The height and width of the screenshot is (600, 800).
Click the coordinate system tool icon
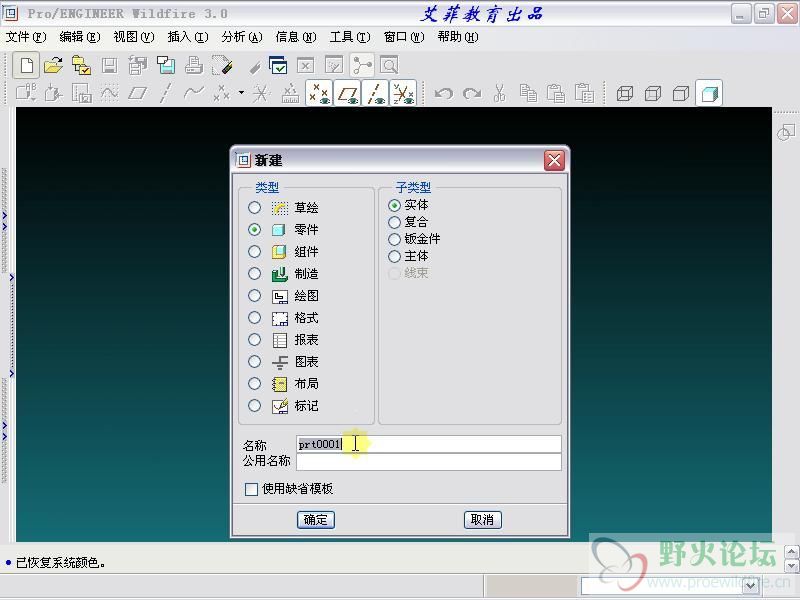[x=261, y=93]
